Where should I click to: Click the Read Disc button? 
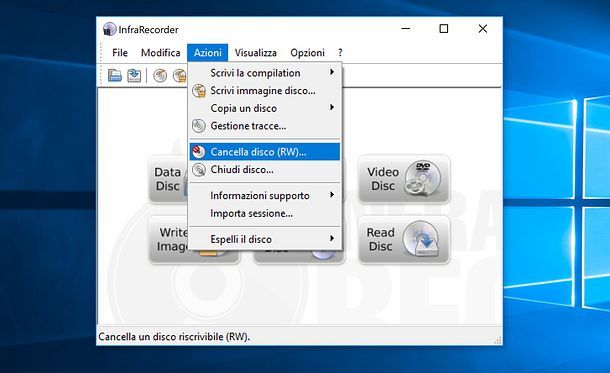(x=404, y=240)
